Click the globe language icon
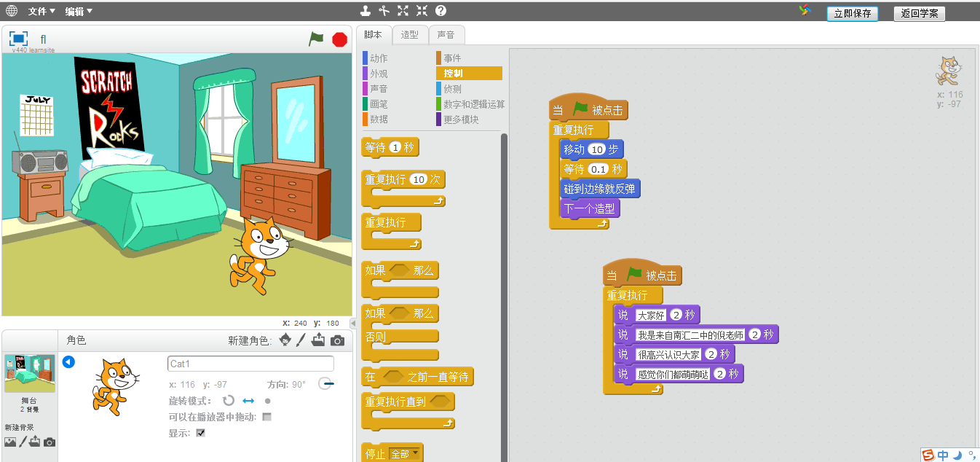Image resolution: width=980 pixels, height=462 pixels. tap(12, 11)
